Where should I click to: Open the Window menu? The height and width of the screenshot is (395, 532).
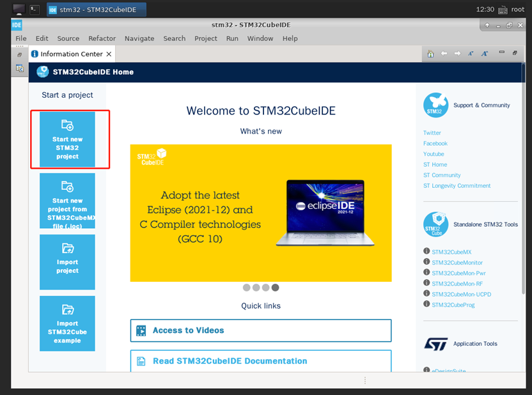click(x=260, y=38)
